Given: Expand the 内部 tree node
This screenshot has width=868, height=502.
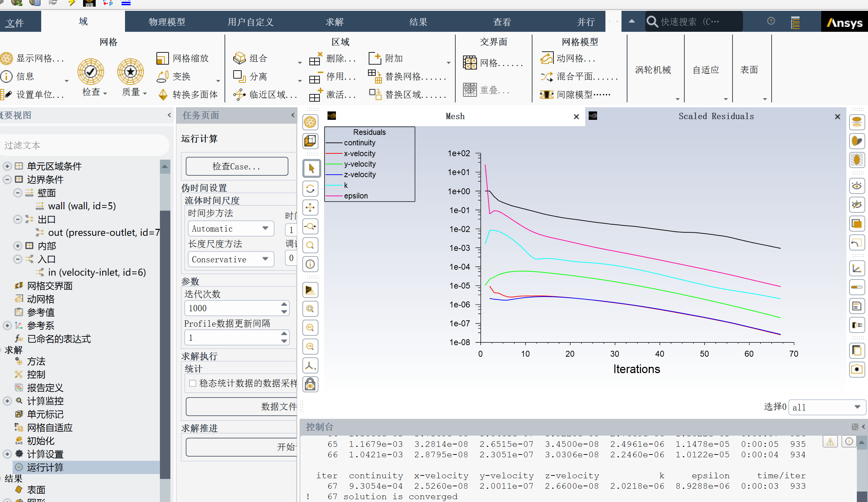Looking at the screenshot, I should point(18,246).
